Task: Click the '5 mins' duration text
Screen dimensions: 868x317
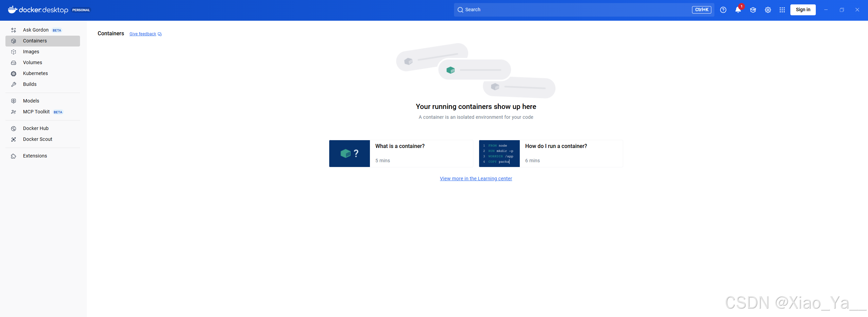Action: (x=382, y=161)
